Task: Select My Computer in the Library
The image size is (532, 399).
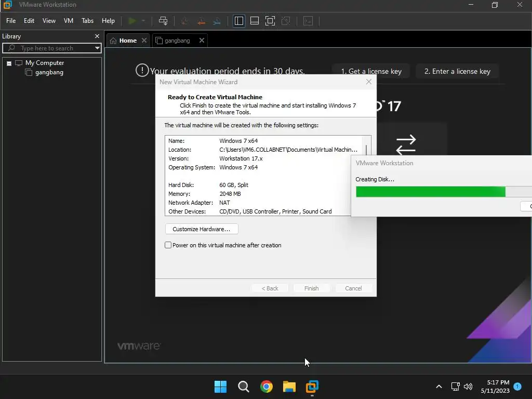Action: point(45,63)
